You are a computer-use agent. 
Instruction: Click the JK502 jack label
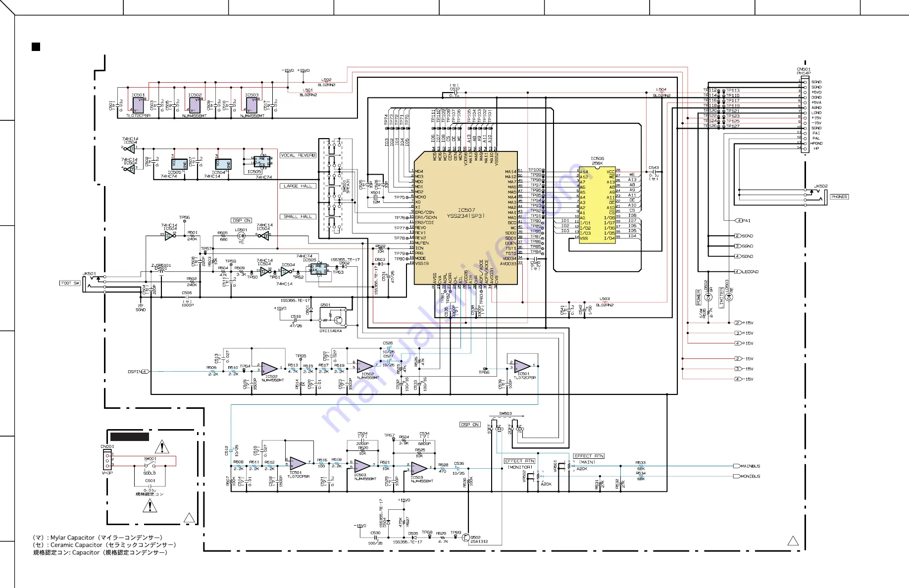(x=821, y=187)
